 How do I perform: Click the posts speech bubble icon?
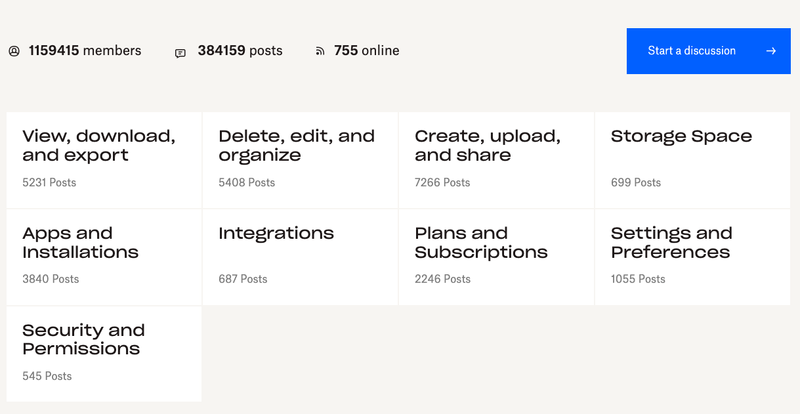click(180, 52)
